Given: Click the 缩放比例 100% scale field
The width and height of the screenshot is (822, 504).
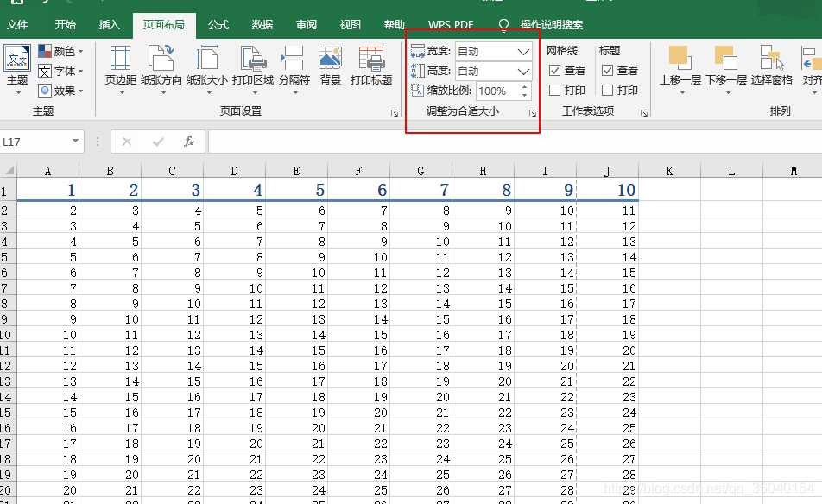Looking at the screenshot, I should click(x=497, y=91).
